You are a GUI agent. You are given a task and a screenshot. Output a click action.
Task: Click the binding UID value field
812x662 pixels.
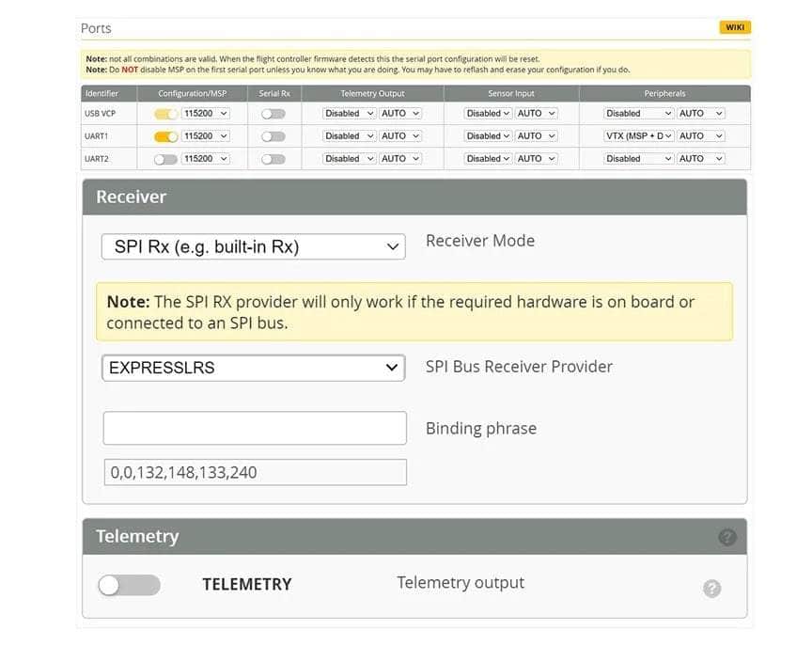pos(254,473)
